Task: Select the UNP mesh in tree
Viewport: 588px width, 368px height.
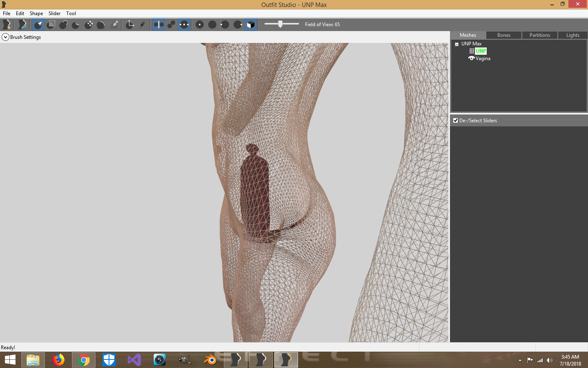Action: pyautogui.click(x=481, y=51)
